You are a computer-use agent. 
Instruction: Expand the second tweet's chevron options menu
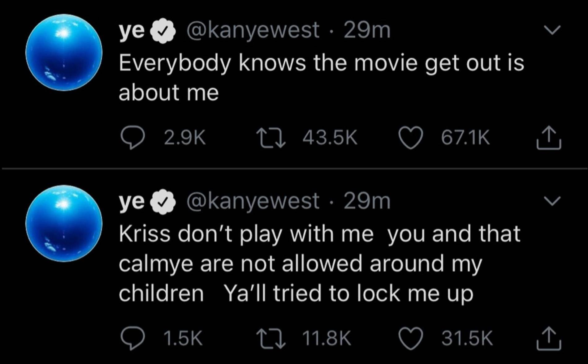tap(552, 201)
